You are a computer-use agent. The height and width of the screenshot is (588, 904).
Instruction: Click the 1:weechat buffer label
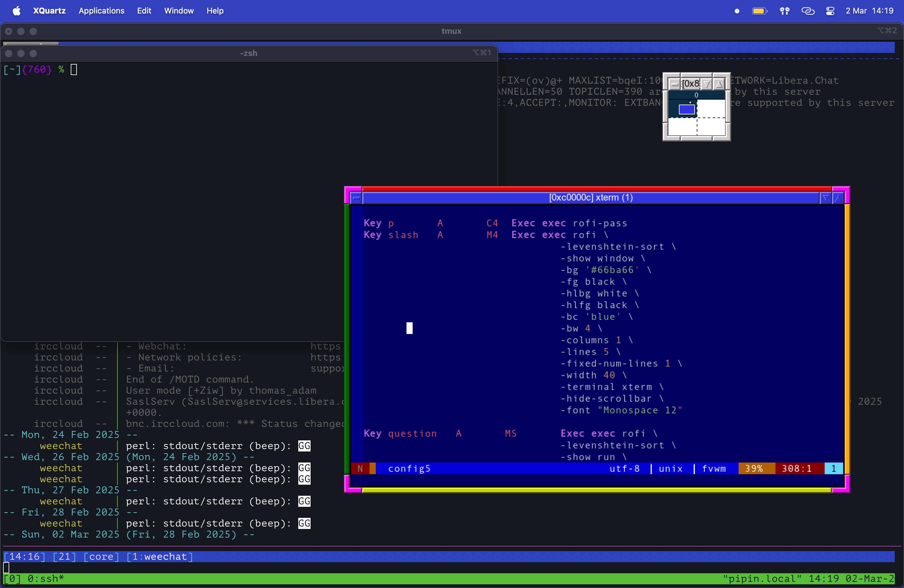pos(160,556)
